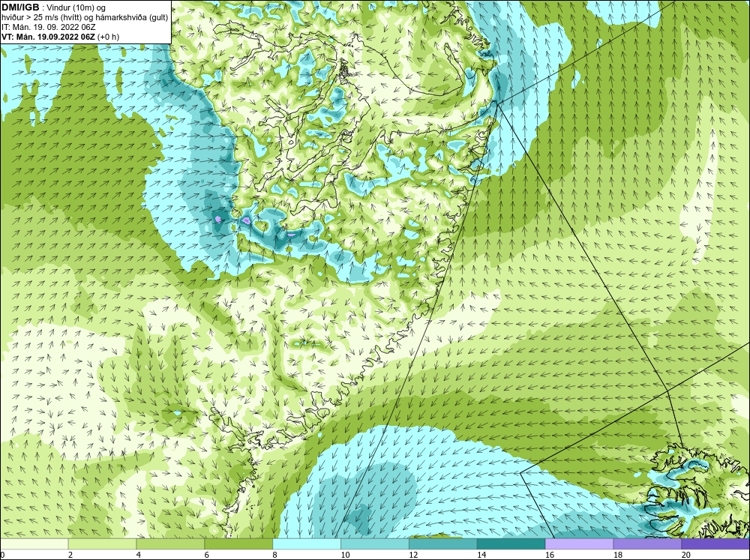Select the 2–4 m/s light green swatch
750x560 pixels.
coord(102,544)
